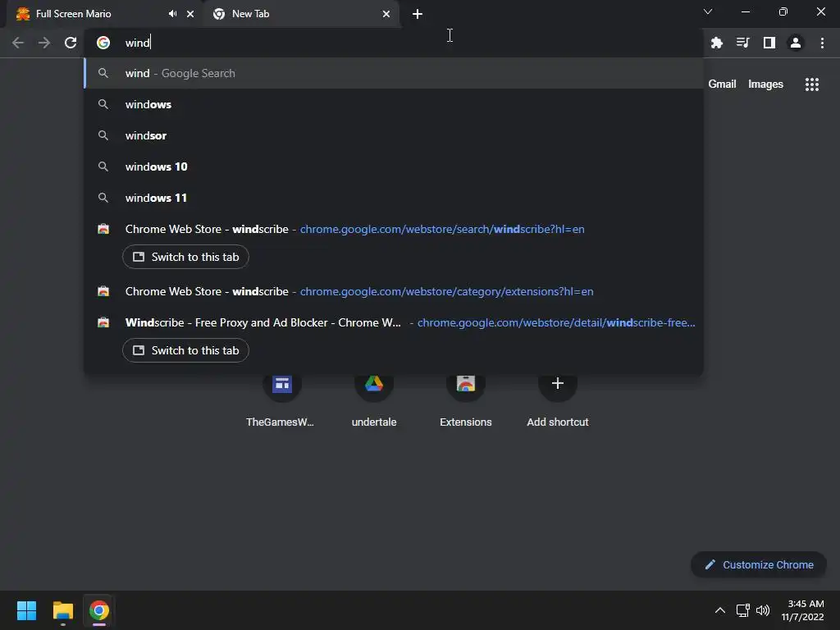Close the Full Screen Mario tab
840x630 pixels.
(190, 14)
